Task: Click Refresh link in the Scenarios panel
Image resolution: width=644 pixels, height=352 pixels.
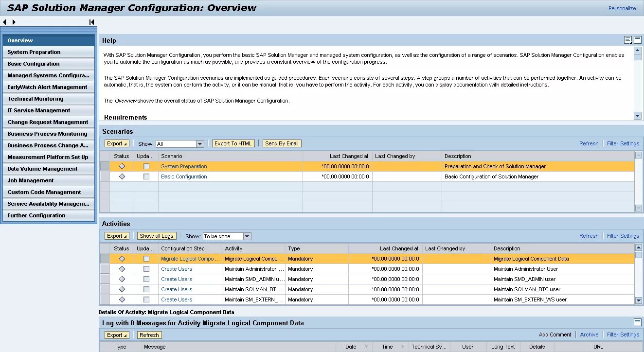Action: click(589, 143)
